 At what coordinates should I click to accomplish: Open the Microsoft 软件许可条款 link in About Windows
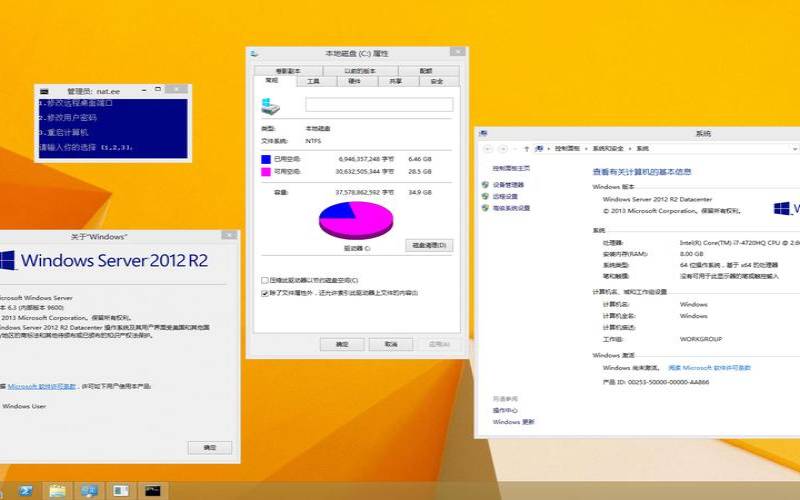42,387
